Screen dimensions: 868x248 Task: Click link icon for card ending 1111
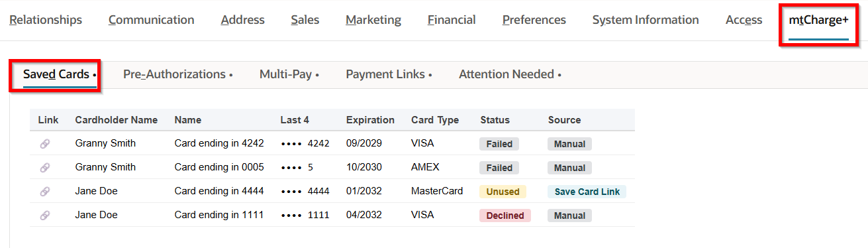pos(45,216)
